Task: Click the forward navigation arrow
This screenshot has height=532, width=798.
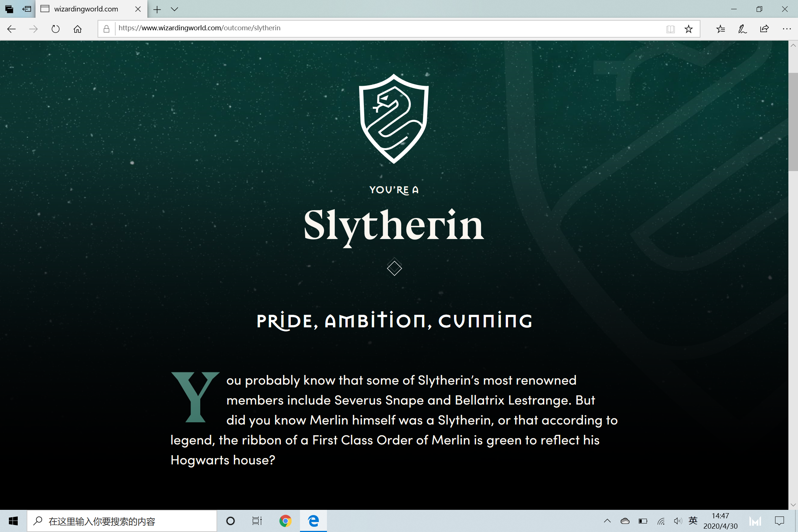Action: (33, 29)
